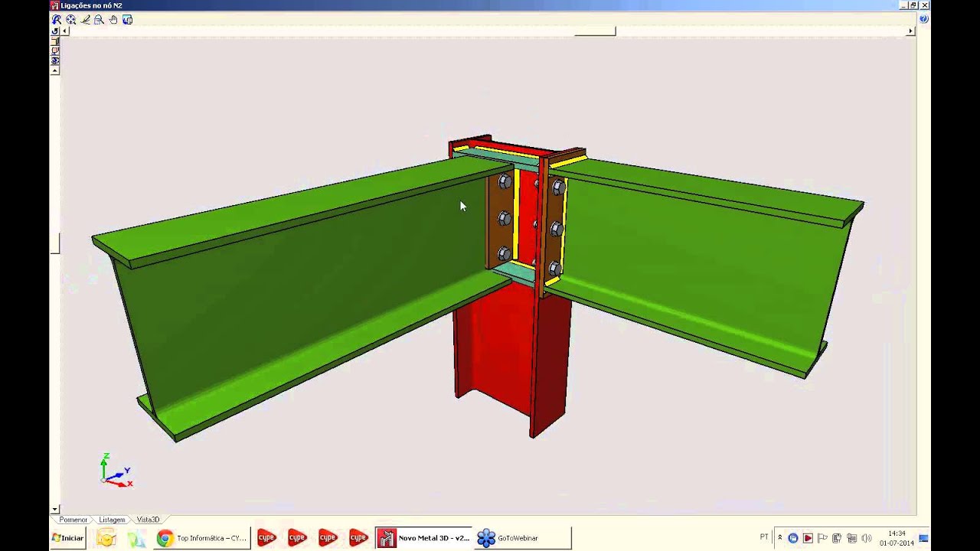The height and width of the screenshot is (551, 980).
Task: Open the Novo Metal 3D taskbar button
Action: click(423, 538)
